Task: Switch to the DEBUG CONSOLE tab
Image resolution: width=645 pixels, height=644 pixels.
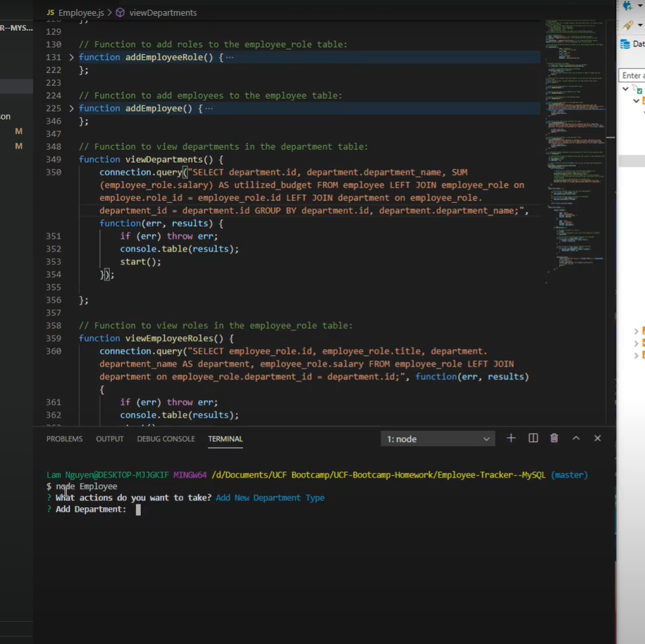Action: point(166,439)
